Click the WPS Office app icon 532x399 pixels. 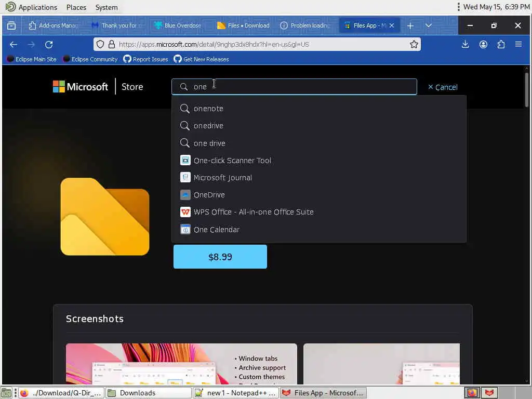(185, 212)
